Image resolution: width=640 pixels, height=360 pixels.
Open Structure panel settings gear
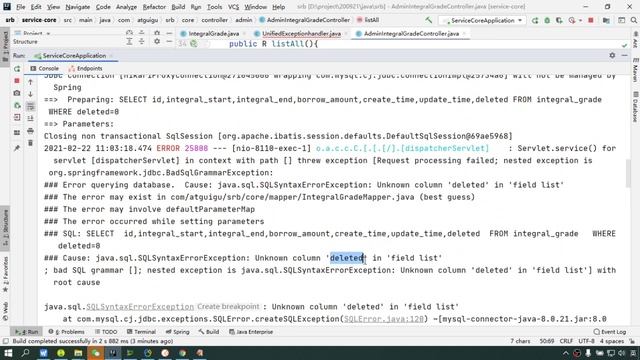(x=157, y=41)
